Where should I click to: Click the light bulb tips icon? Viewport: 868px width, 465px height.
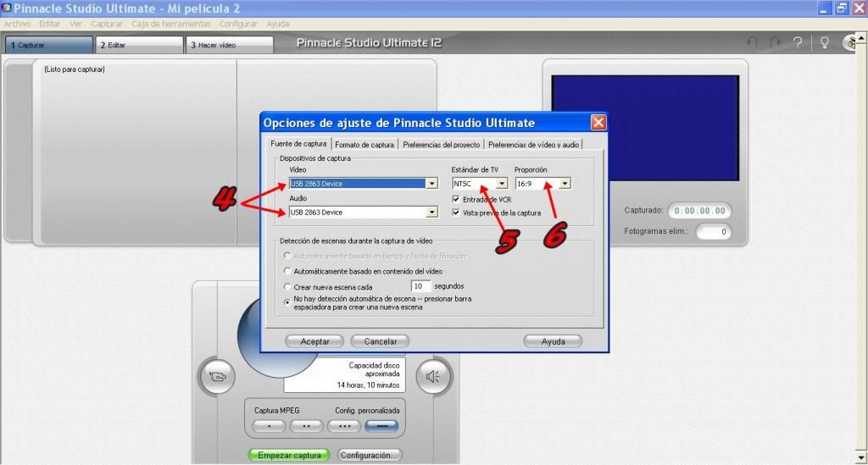(x=823, y=42)
